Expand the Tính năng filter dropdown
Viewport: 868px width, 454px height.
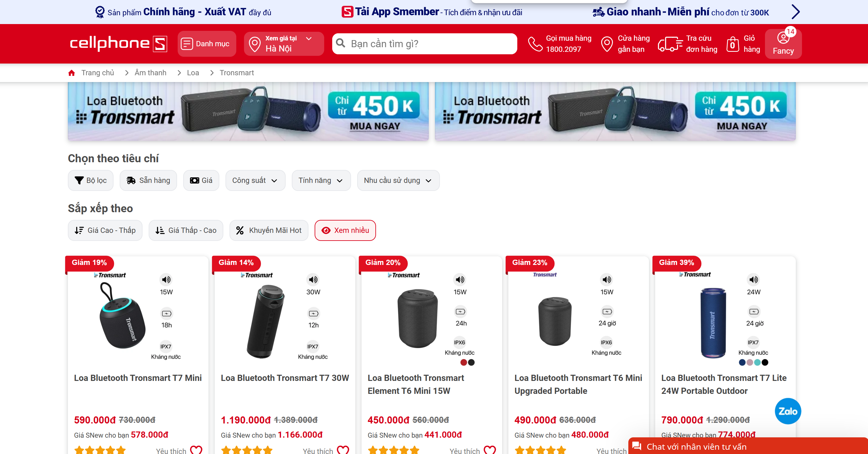click(321, 180)
